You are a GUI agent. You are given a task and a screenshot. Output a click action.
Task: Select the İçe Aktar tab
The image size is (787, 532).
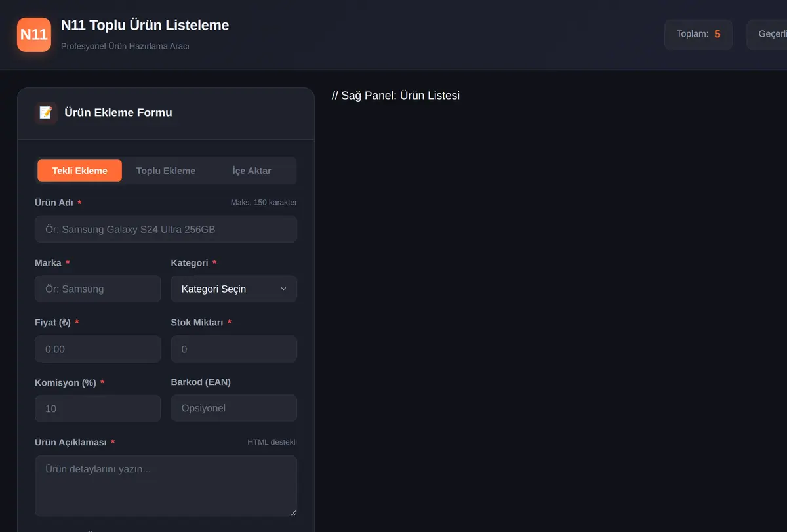coord(252,171)
